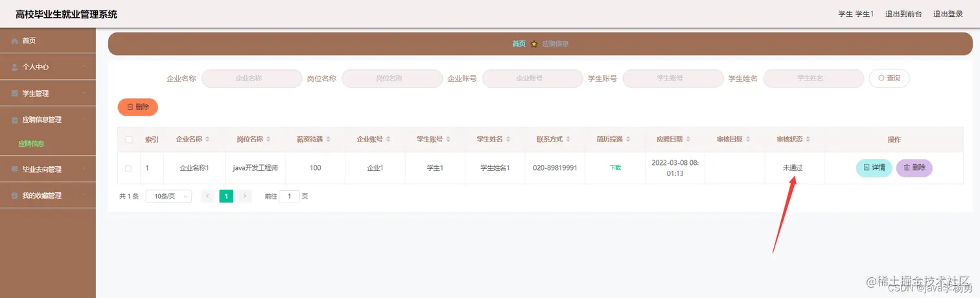The height and width of the screenshot is (298, 980).
Task: Open 毕业去向管理 sidebar menu
Action: click(x=48, y=169)
